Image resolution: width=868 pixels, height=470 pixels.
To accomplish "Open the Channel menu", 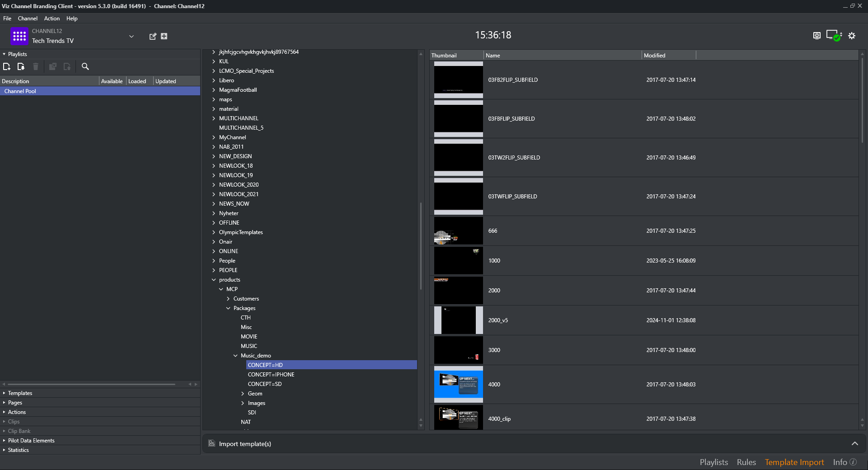I will click(x=28, y=19).
